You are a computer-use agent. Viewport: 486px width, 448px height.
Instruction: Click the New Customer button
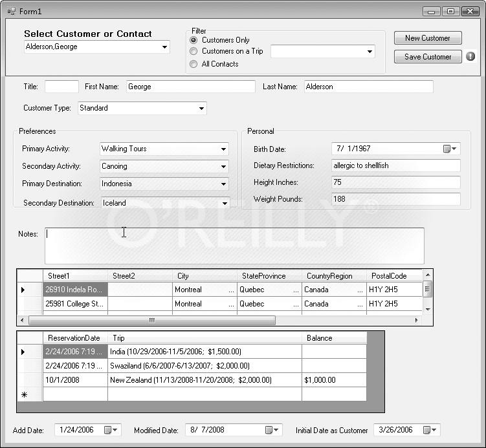click(428, 38)
